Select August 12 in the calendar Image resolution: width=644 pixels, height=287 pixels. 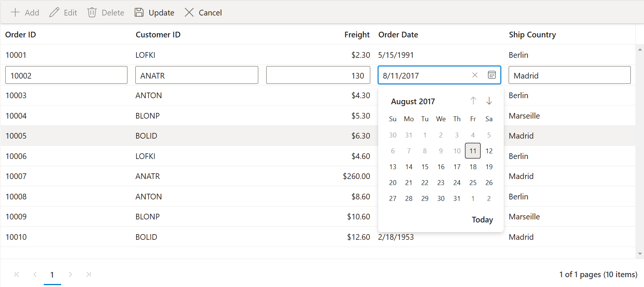pos(489,151)
